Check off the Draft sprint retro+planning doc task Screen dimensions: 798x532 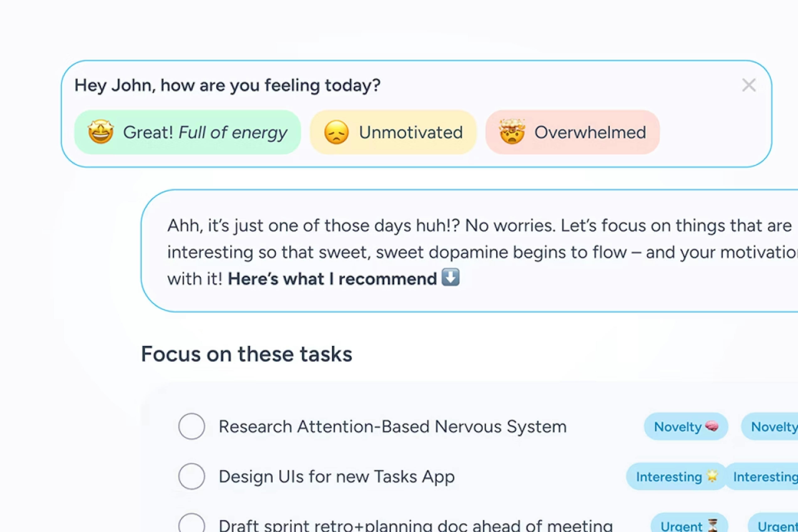[192, 525]
